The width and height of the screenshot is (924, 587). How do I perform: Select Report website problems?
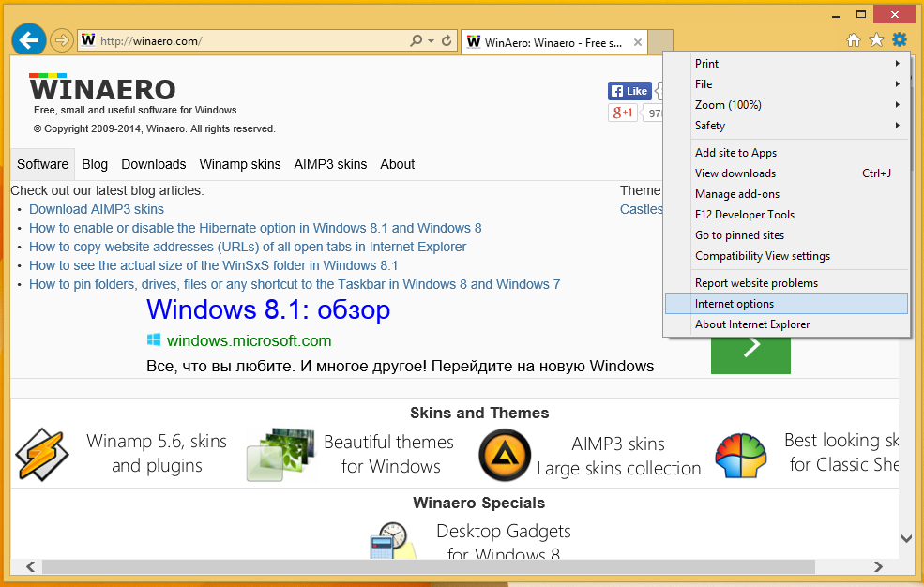(x=787, y=282)
